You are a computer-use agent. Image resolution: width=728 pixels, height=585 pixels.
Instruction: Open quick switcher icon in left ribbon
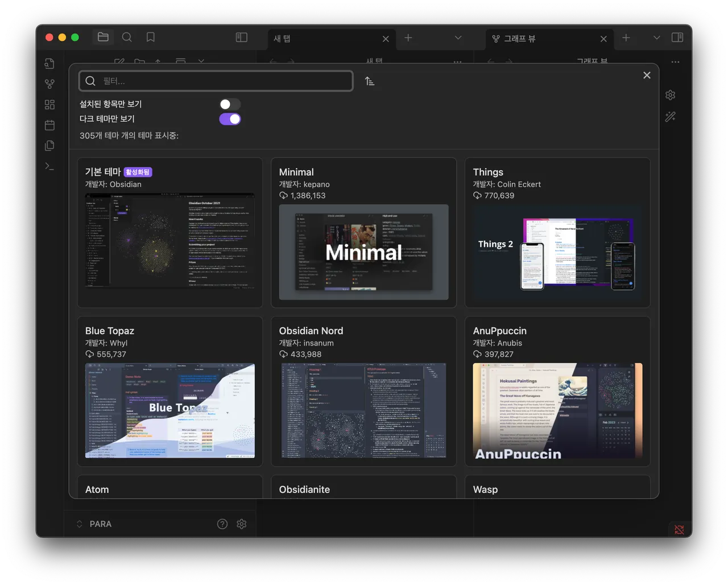tap(50, 64)
